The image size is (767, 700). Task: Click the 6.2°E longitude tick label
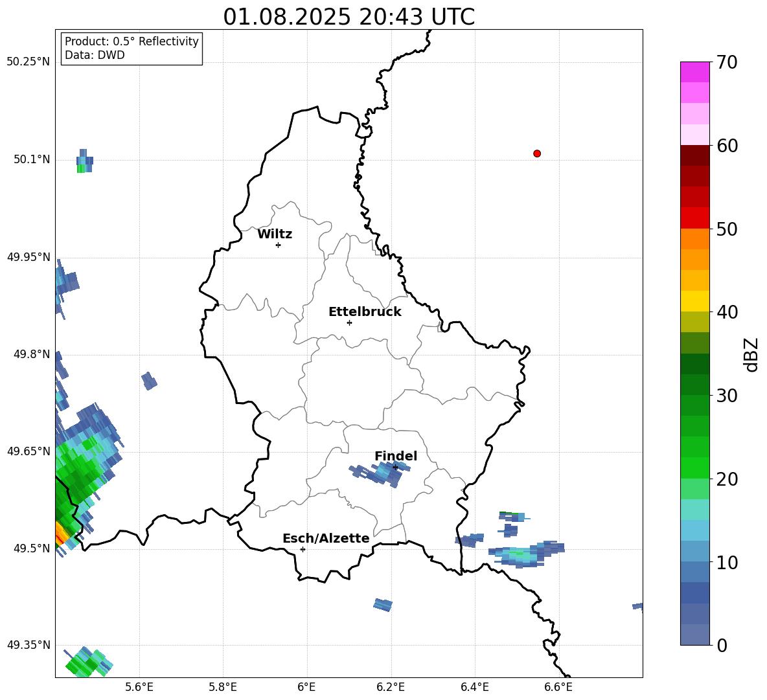(391, 686)
